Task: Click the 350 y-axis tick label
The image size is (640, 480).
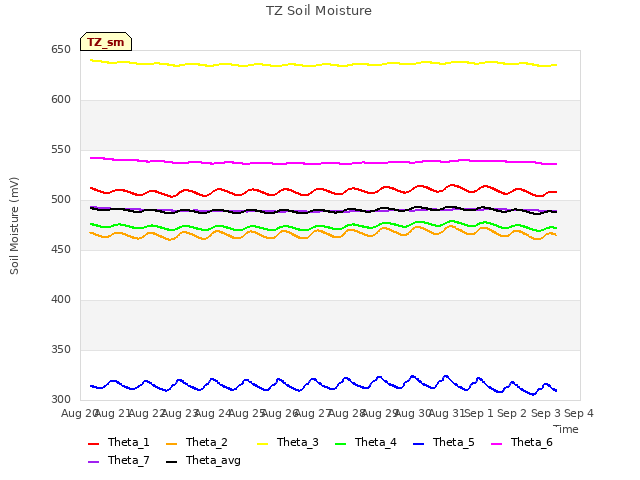Action: [61, 350]
